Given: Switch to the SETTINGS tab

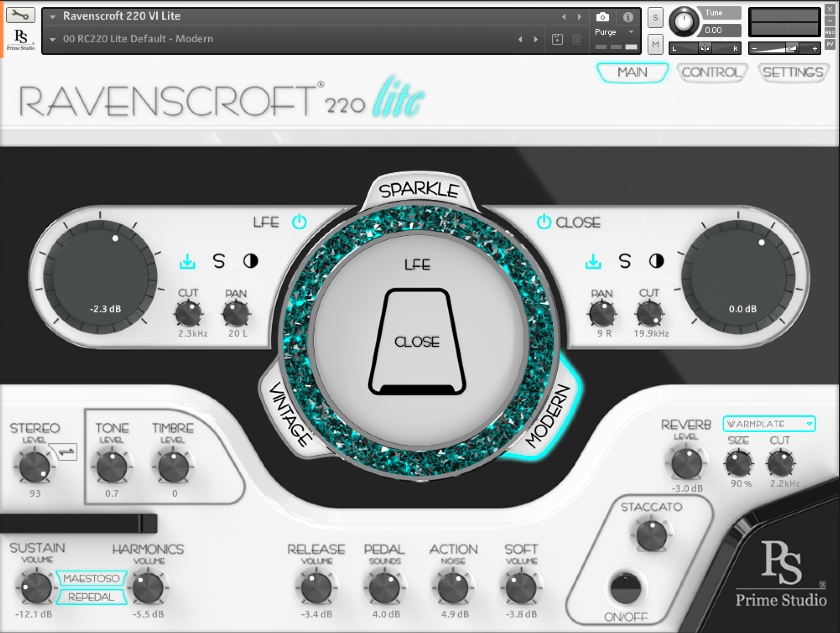Looking at the screenshot, I should coord(793,72).
